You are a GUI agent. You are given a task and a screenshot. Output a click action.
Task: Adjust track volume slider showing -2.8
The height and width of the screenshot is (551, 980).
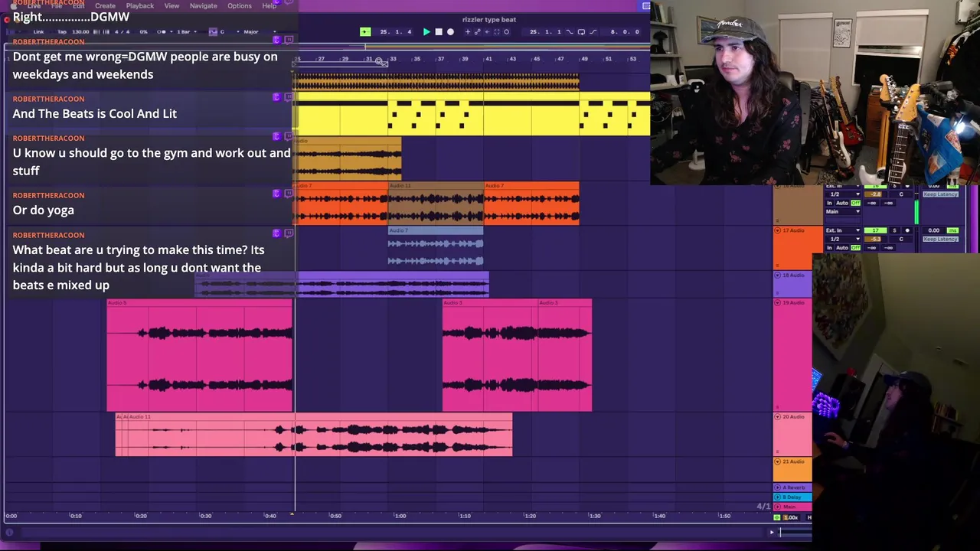pyautogui.click(x=875, y=194)
